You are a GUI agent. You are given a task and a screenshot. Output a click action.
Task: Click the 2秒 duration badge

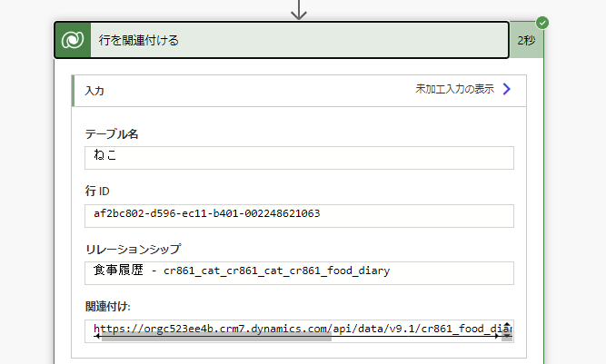(x=526, y=40)
